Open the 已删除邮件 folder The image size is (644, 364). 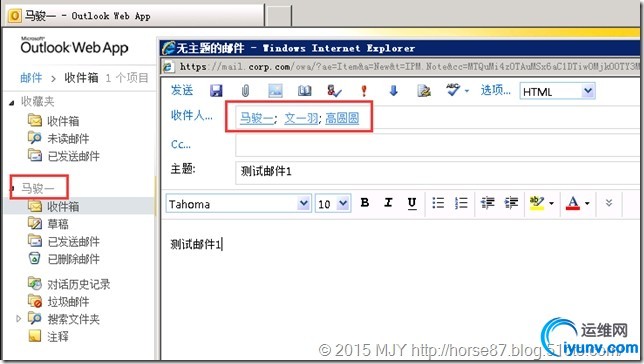pos(74,259)
